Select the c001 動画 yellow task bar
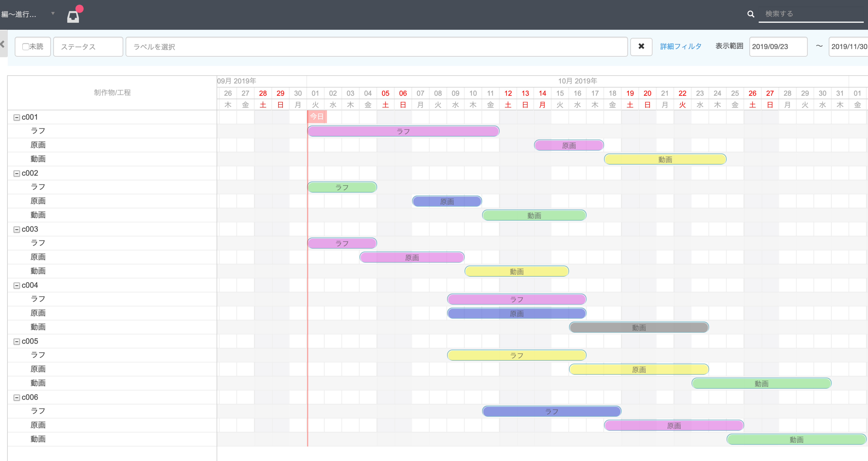The width and height of the screenshot is (868, 461). click(665, 159)
